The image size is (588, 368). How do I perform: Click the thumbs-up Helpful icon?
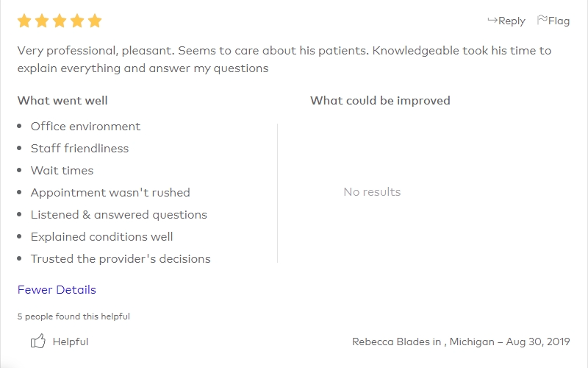click(x=38, y=341)
